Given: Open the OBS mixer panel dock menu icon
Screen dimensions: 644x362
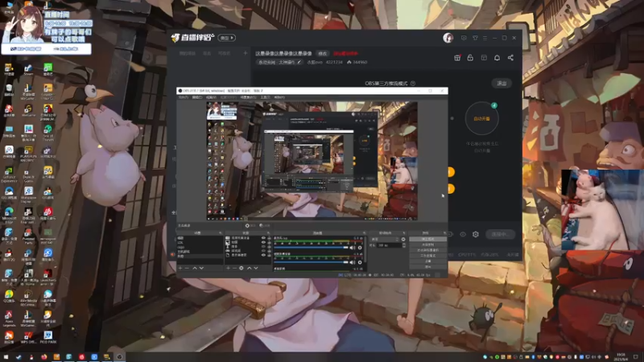Looking at the screenshot, I should [365, 232].
